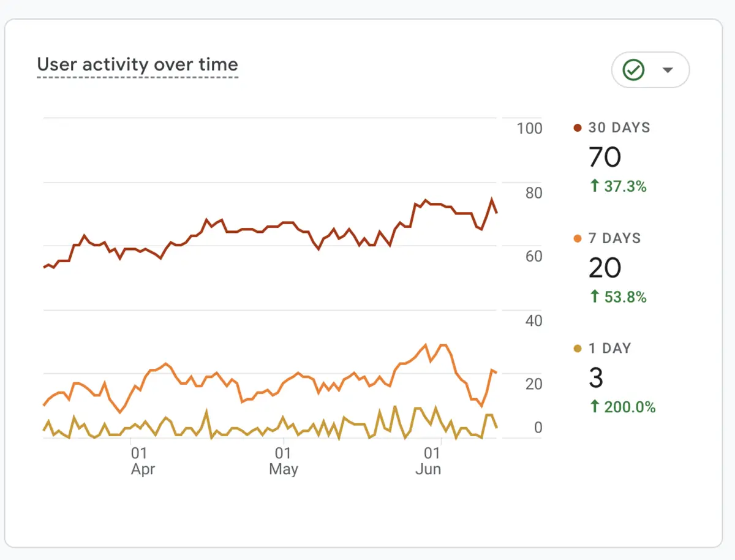This screenshot has height=560, width=735.
Task: Click the green checkmark status icon
Action: click(x=633, y=70)
